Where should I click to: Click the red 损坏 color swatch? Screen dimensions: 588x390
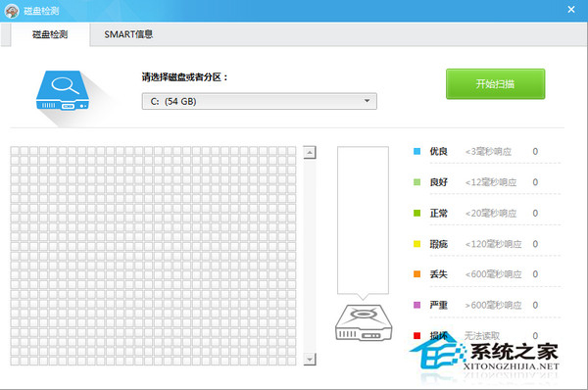pos(416,336)
